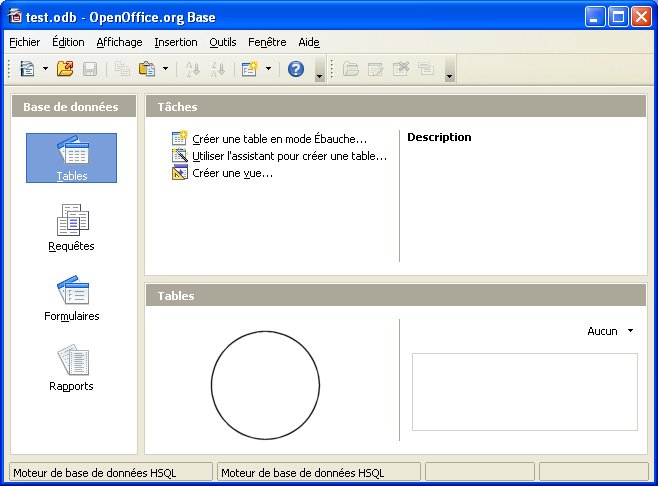This screenshot has width=658, height=486.
Task: Click Créer une vue task
Action: [x=222, y=173]
